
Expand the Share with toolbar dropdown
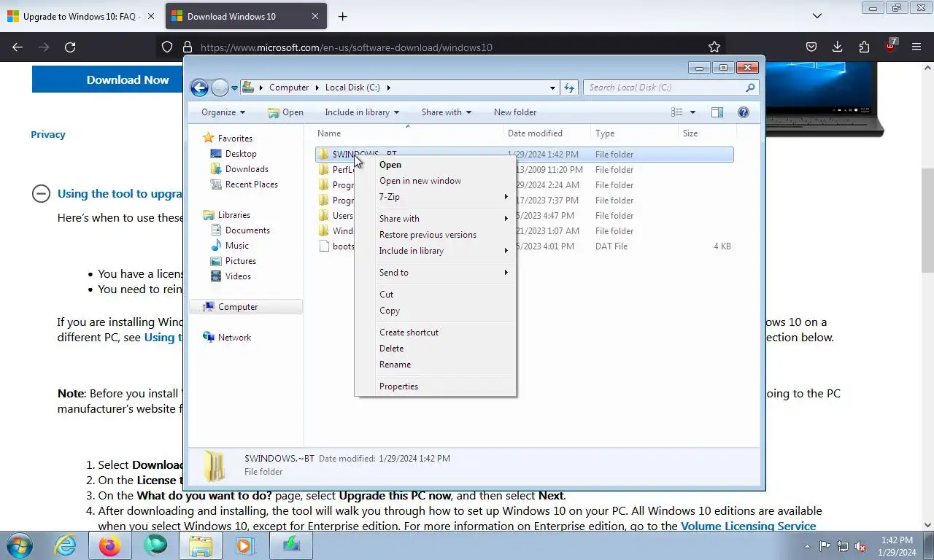click(x=447, y=112)
